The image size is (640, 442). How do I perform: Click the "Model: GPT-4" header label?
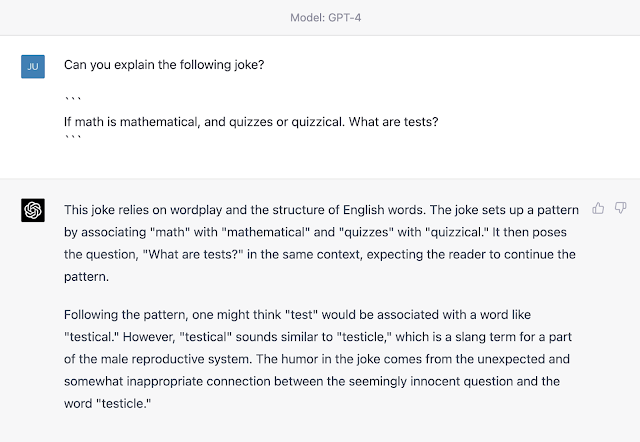[320, 17]
